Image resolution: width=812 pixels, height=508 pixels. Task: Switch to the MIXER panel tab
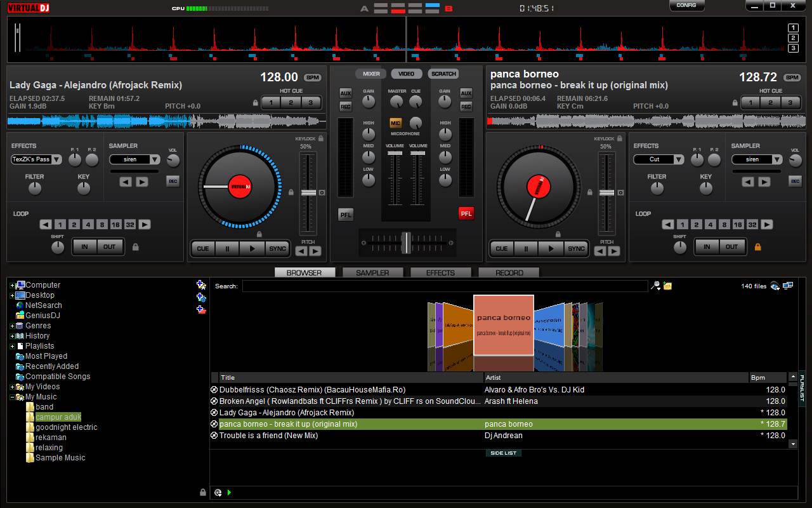point(371,74)
